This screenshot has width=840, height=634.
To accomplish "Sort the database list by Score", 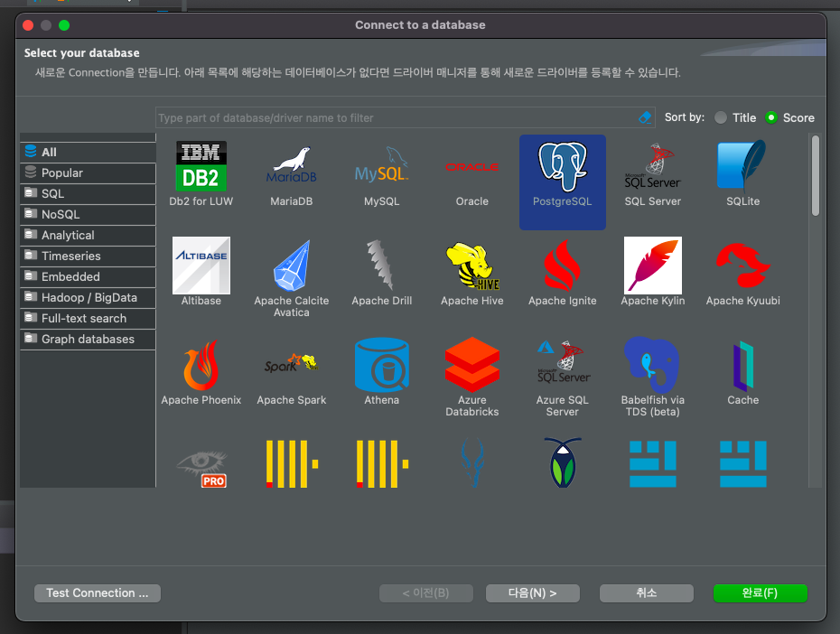I will (789, 117).
